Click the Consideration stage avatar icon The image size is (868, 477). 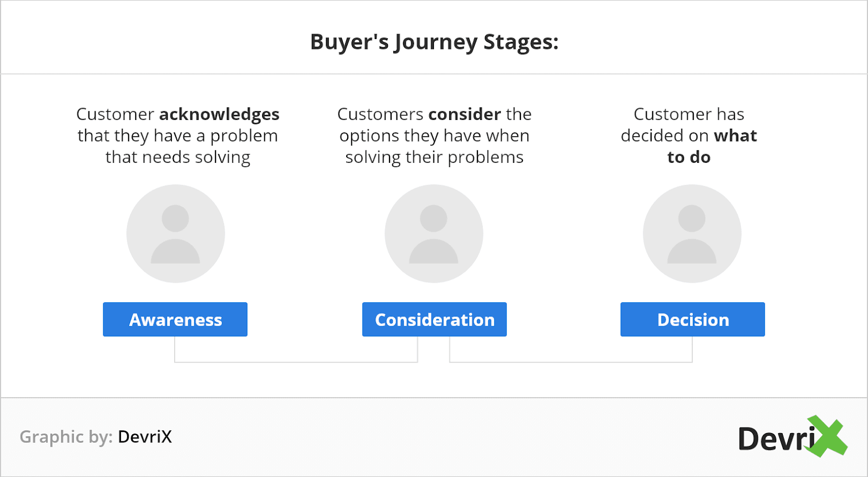point(433,233)
